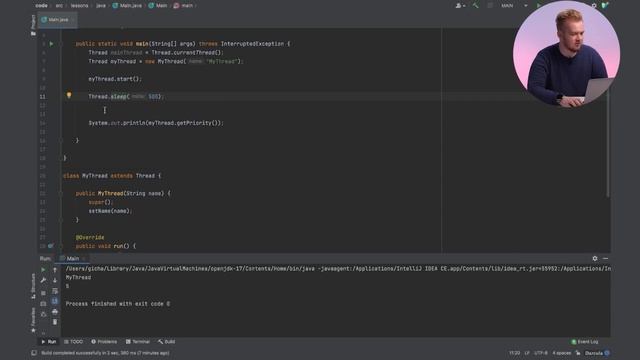This screenshot has height=360, width=640.
Task: Open the Project tool window
Action: (33, 25)
